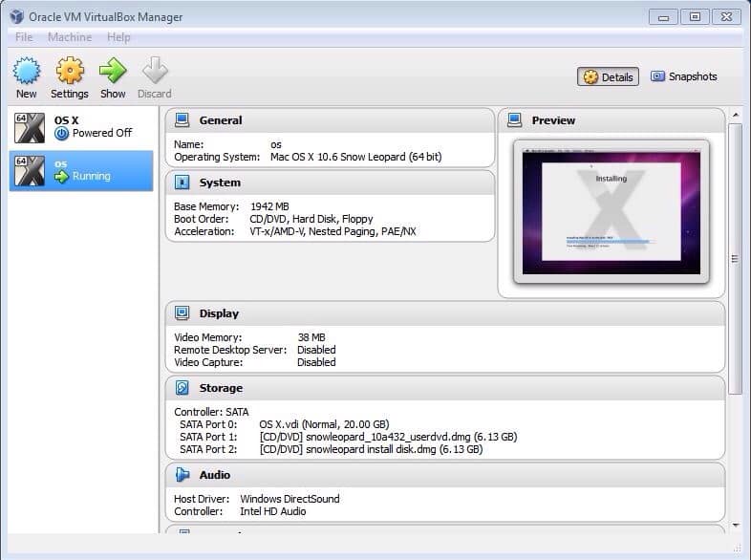The width and height of the screenshot is (751, 560).
Task: Click the Preview section header
Action: (x=612, y=120)
